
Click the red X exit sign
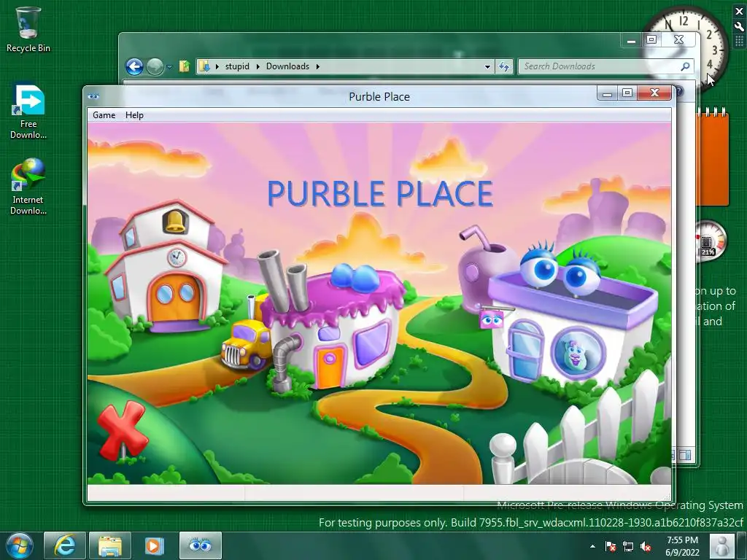coord(122,430)
